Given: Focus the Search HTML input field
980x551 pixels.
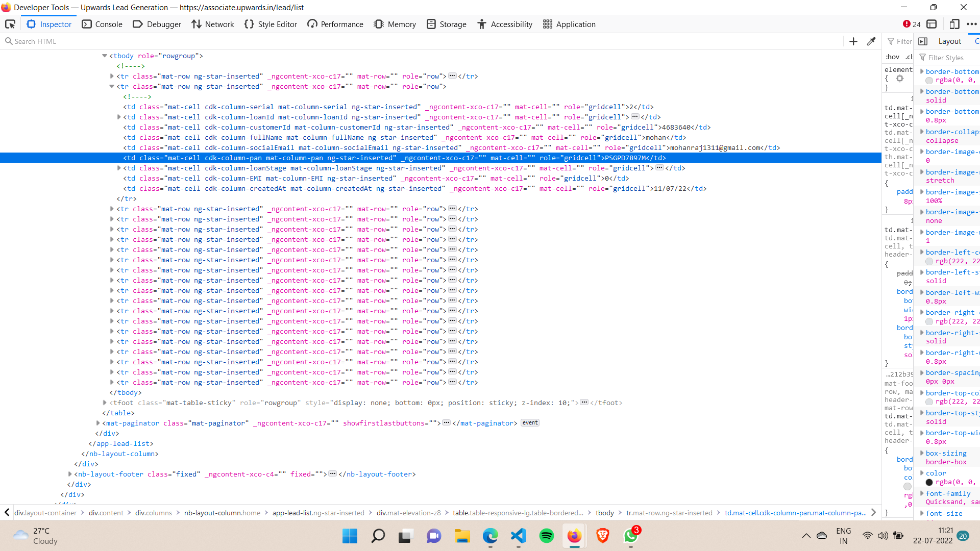Looking at the screenshot, I should click(424, 41).
